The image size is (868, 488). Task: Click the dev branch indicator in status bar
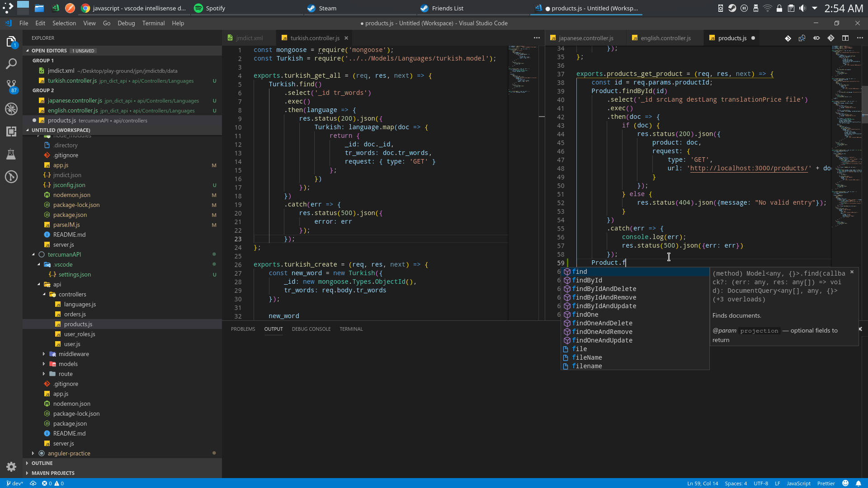[15, 483]
